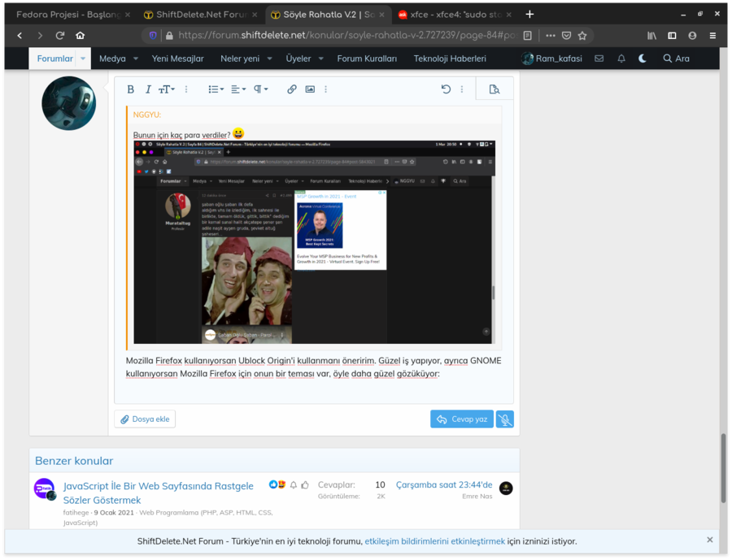Go back with the browser back arrow
Image resolution: width=732 pixels, height=560 pixels.
pyautogui.click(x=20, y=36)
